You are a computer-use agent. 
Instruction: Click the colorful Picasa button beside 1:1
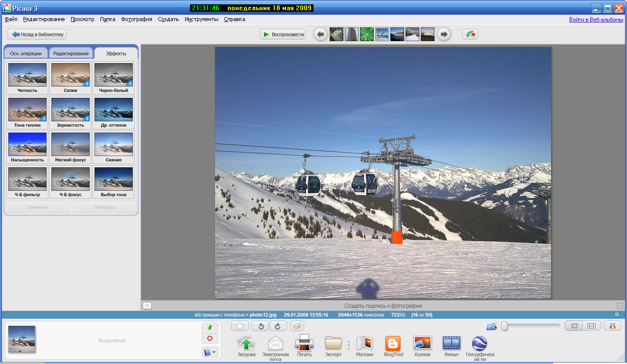[x=612, y=326]
